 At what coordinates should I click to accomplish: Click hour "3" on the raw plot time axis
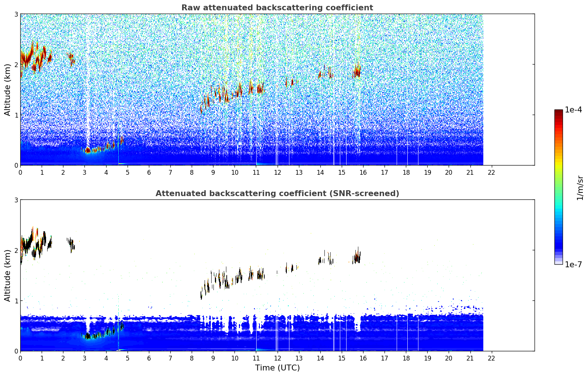coord(84,172)
